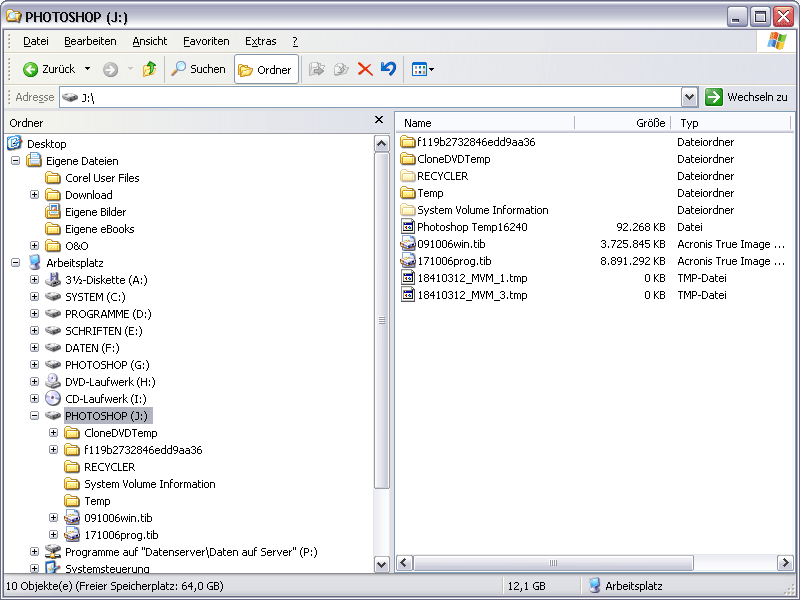Click the Wechseln zu go button
This screenshot has width=800, height=600.
click(x=746, y=97)
